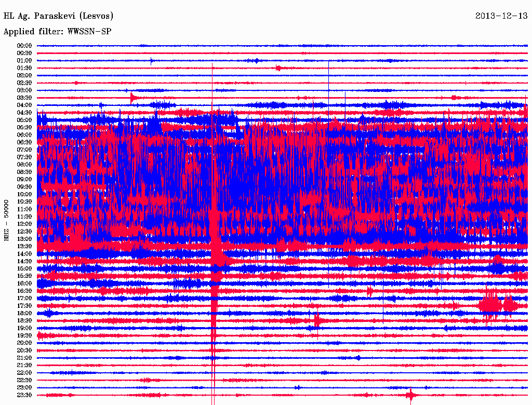
Task: Select the 06:00 time label
Action: pyautogui.click(x=24, y=135)
